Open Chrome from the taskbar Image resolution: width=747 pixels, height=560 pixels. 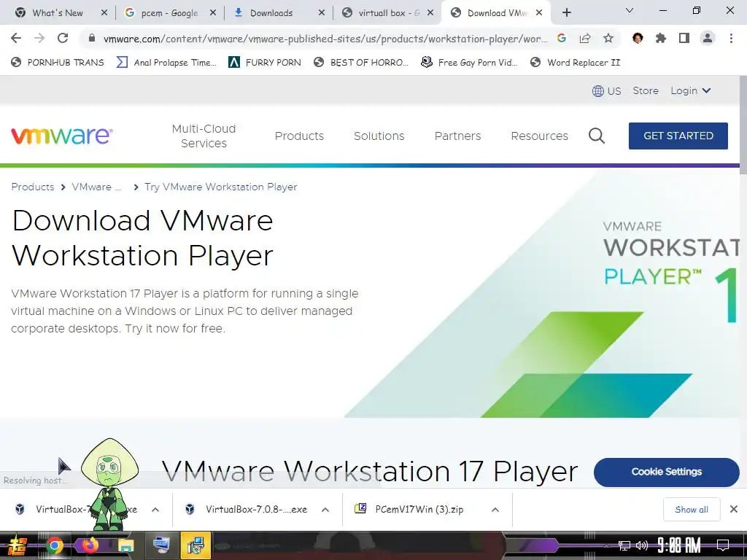[x=54, y=545]
